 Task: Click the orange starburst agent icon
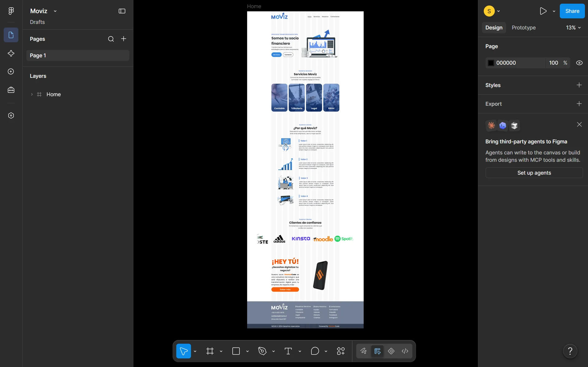point(491,126)
